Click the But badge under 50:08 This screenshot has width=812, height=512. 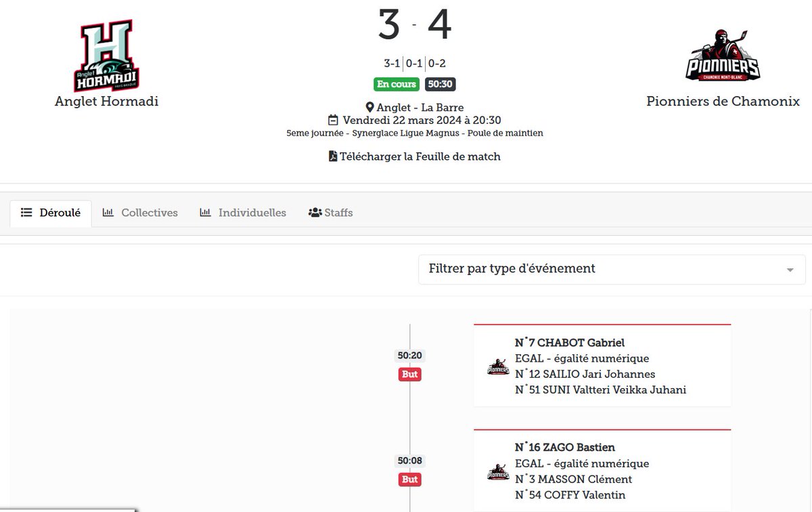(410, 479)
